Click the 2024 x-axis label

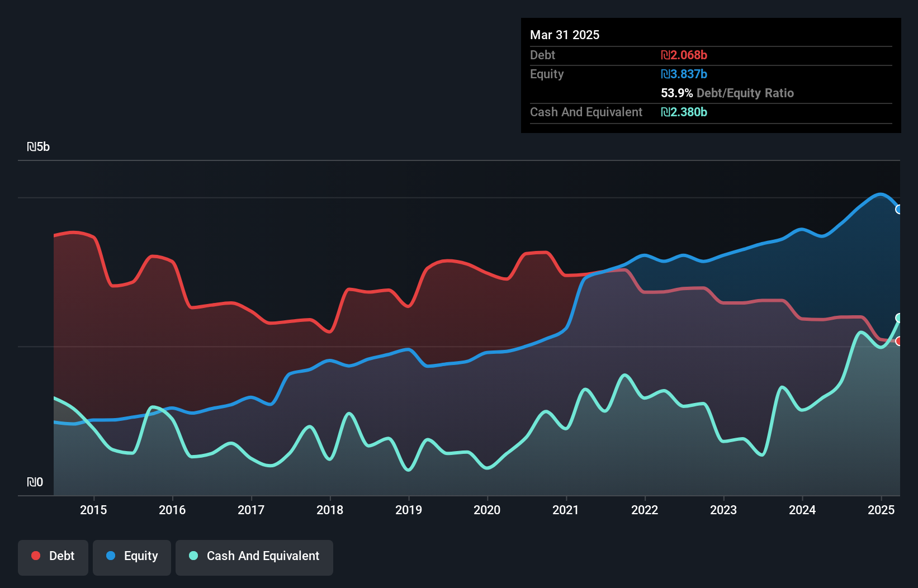point(802,510)
